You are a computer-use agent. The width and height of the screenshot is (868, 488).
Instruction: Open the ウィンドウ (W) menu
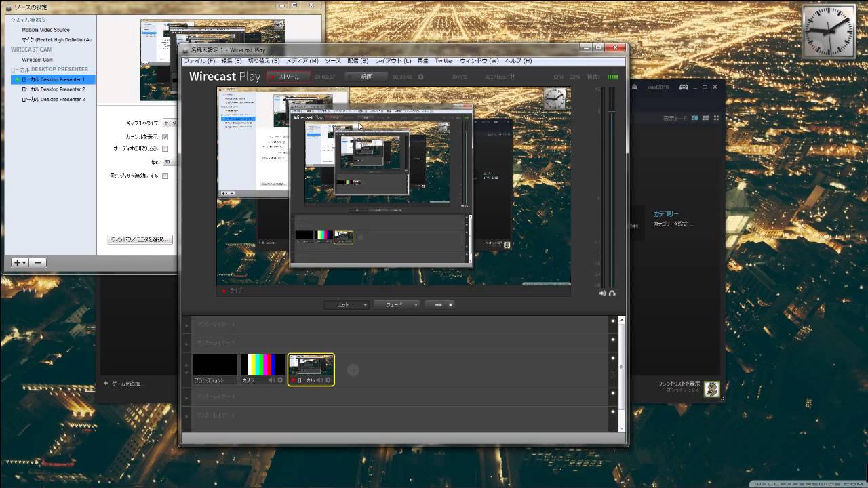point(479,61)
